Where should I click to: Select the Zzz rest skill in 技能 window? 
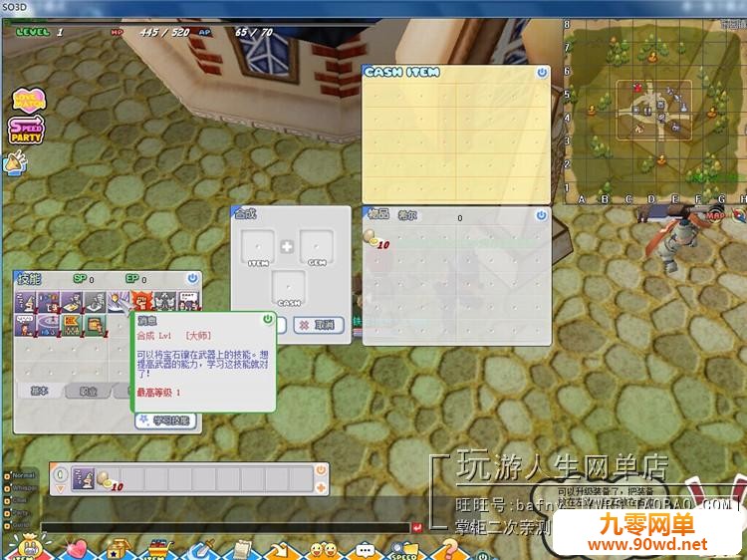point(25,302)
